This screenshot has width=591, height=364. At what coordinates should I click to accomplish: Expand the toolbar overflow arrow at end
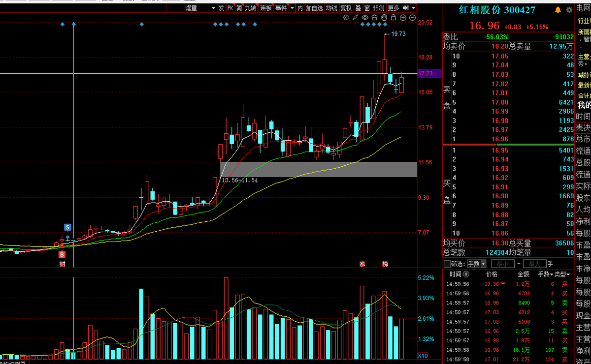[413, 8]
